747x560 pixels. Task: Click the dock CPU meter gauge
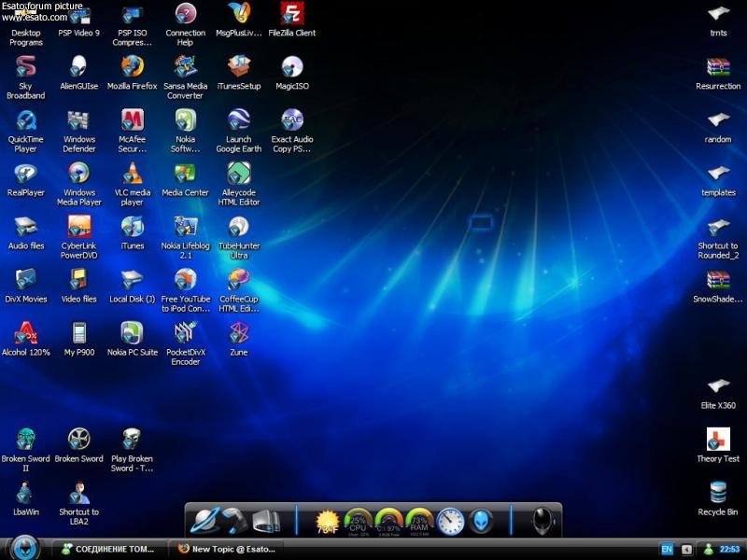click(x=358, y=523)
